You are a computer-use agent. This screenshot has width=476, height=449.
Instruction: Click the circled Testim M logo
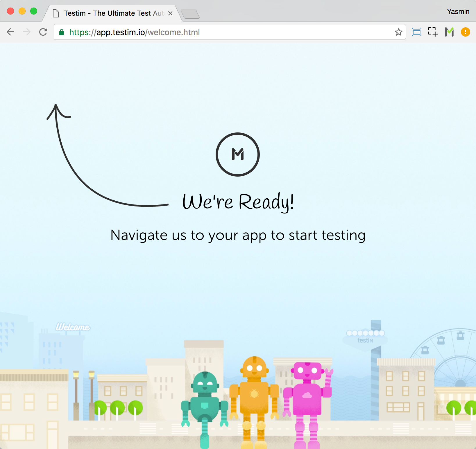[x=238, y=155]
